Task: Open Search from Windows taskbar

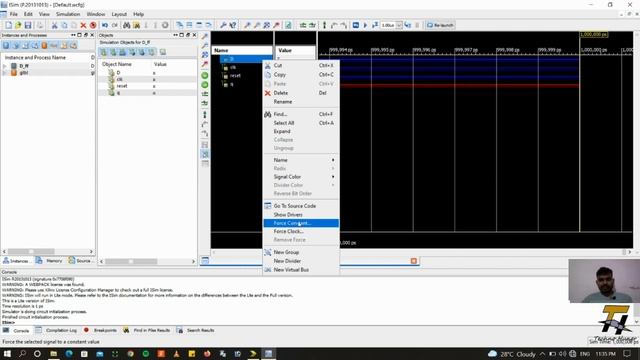Action: click(x=22, y=353)
